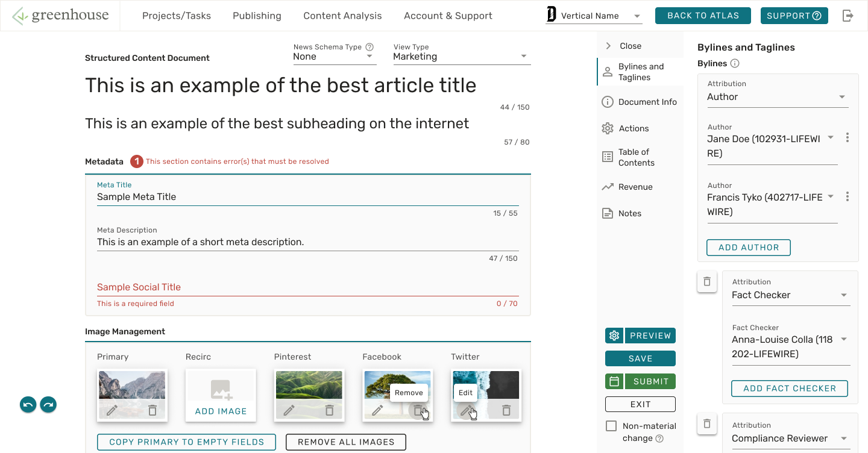Click the Meta Title input field
Screen dimensions: 868x453
coord(308,197)
